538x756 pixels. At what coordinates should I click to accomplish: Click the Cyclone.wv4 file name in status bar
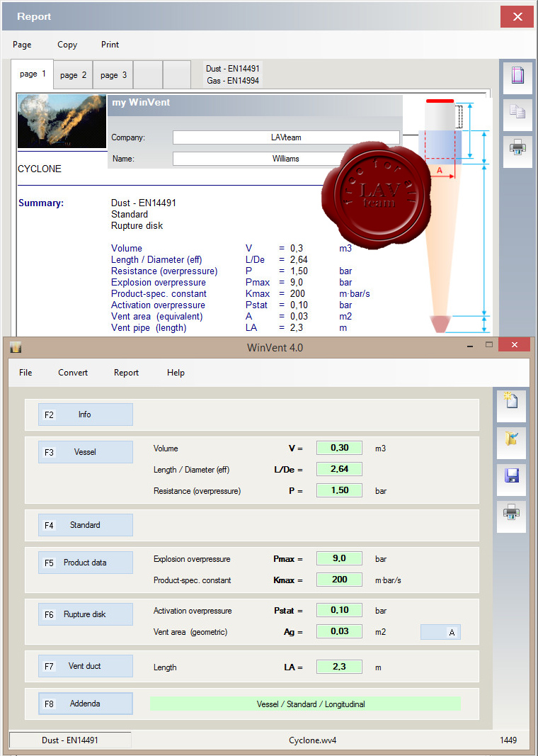(x=313, y=740)
